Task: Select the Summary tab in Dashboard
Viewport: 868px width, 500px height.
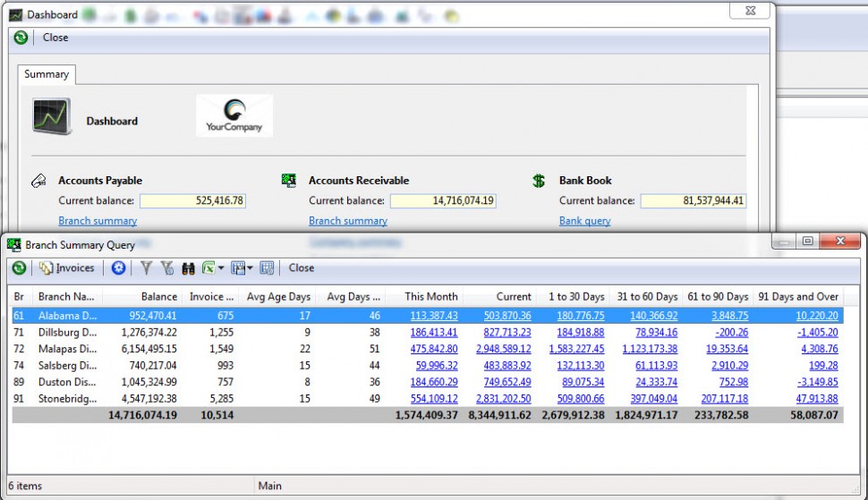Action: click(x=47, y=74)
